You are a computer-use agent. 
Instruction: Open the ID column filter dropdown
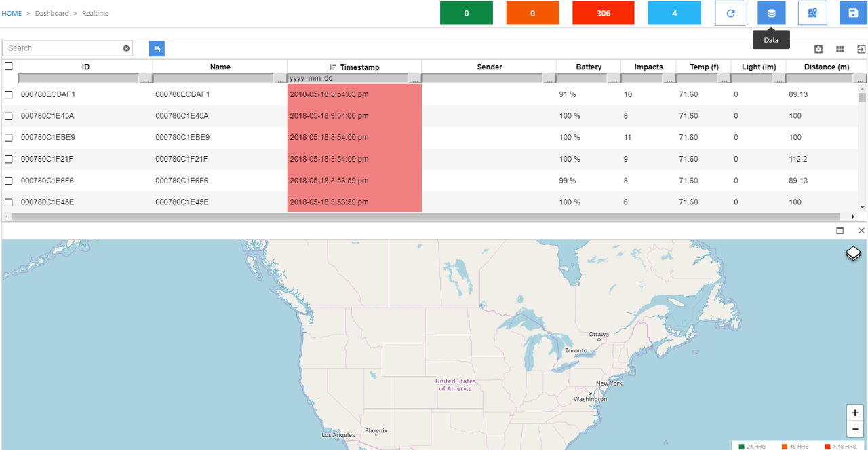pos(145,77)
